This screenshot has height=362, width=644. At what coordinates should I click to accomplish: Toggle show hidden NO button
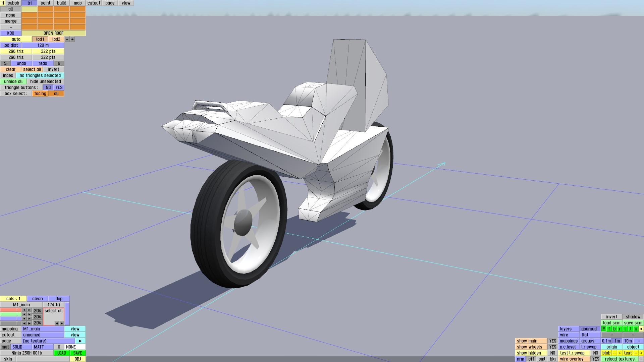pos(552,353)
